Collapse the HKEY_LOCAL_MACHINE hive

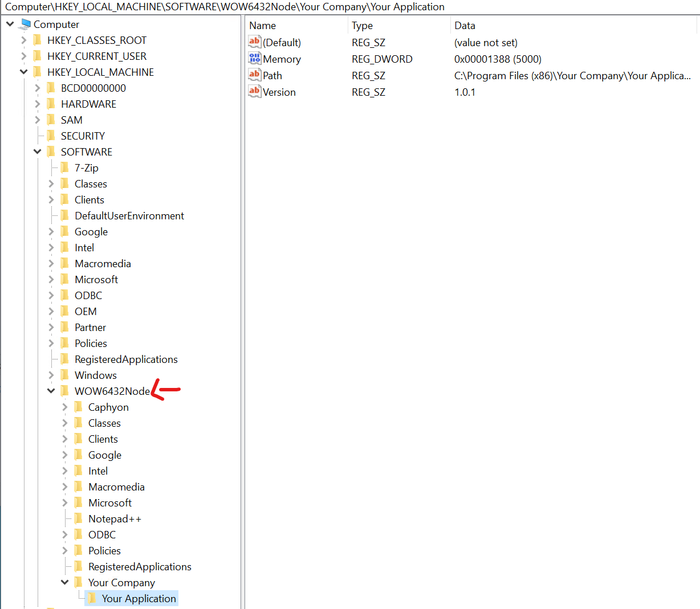[23, 72]
